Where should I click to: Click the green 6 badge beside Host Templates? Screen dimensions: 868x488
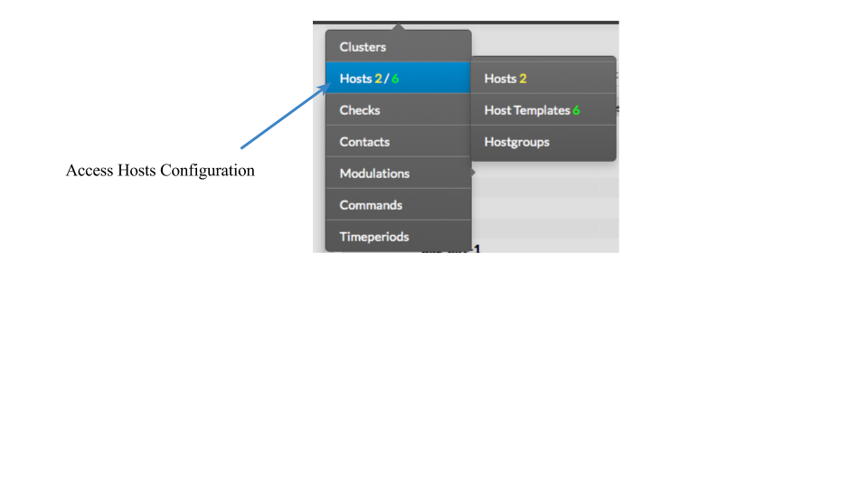pos(576,110)
